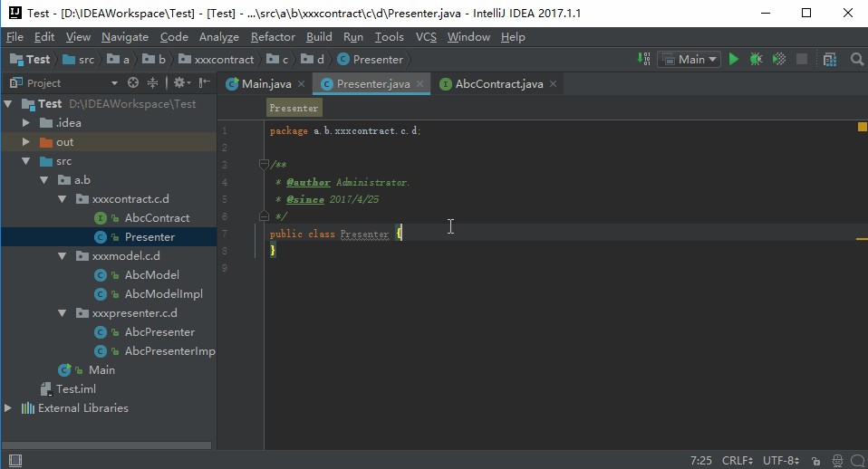Run Main with coverage icon
The height and width of the screenshot is (469, 868).
point(778,59)
